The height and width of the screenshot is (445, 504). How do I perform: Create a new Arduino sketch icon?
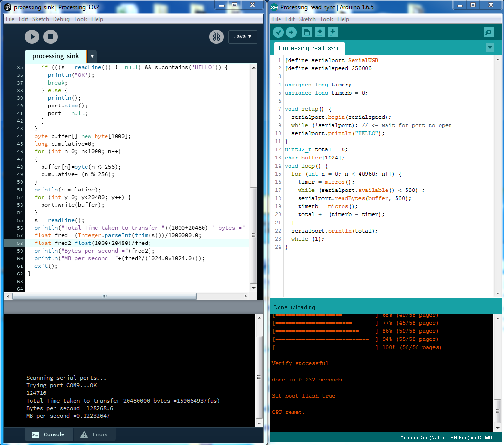[x=307, y=32]
